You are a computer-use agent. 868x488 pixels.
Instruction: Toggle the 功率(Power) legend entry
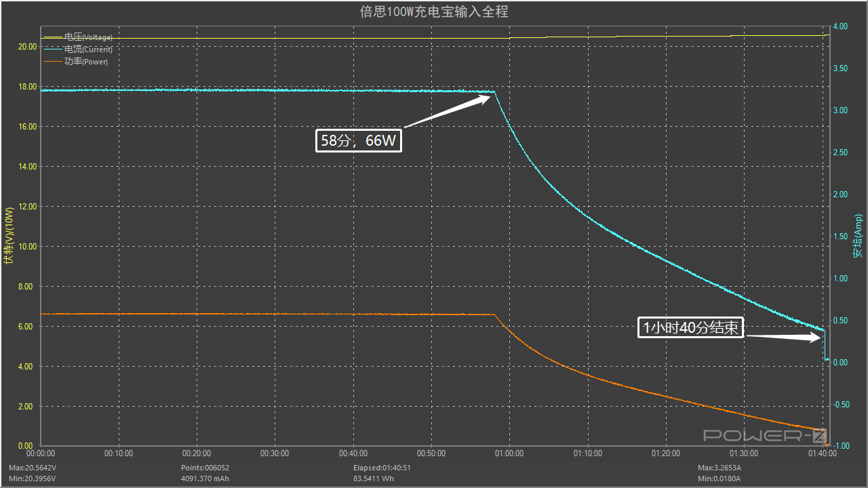[86, 62]
